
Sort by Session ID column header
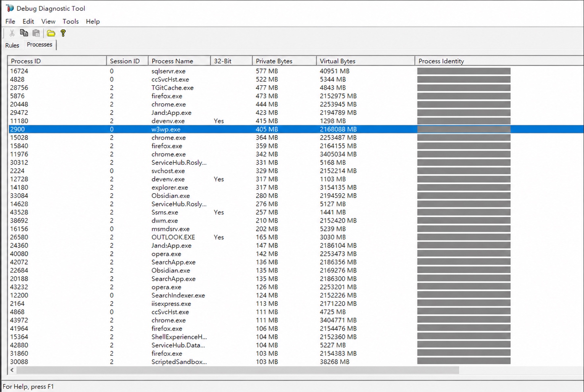pyautogui.click(x=127, y=61)
